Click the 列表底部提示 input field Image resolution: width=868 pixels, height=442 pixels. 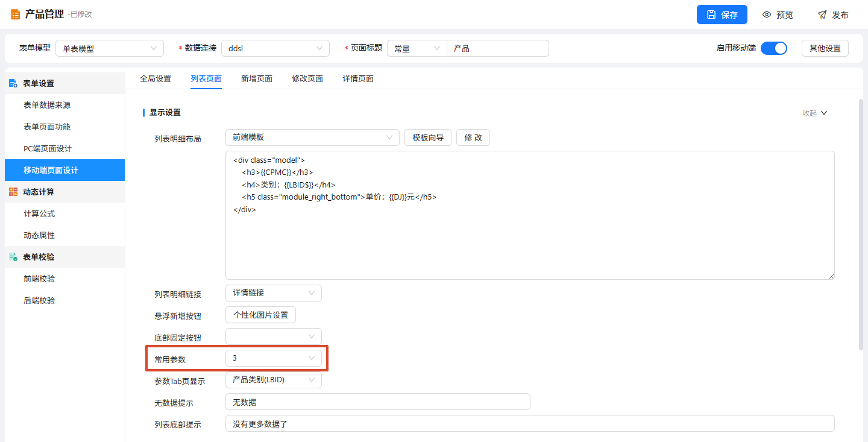coord(530,423)
